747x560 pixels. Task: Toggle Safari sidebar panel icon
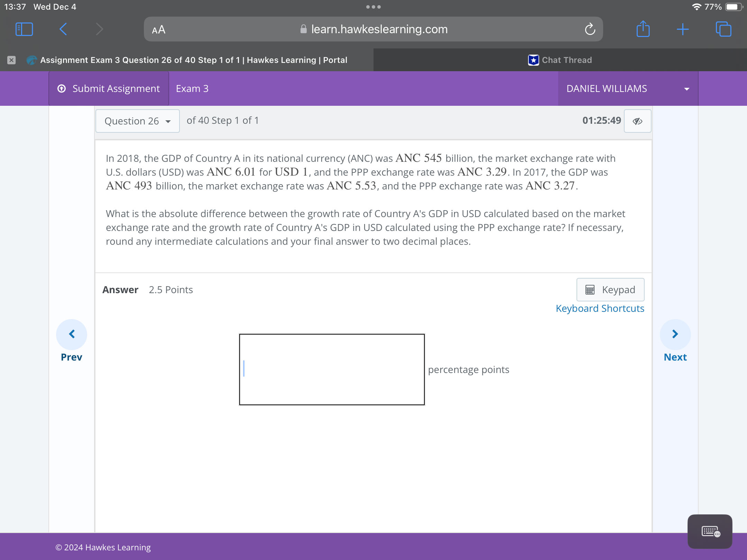[x=24, y=29]
